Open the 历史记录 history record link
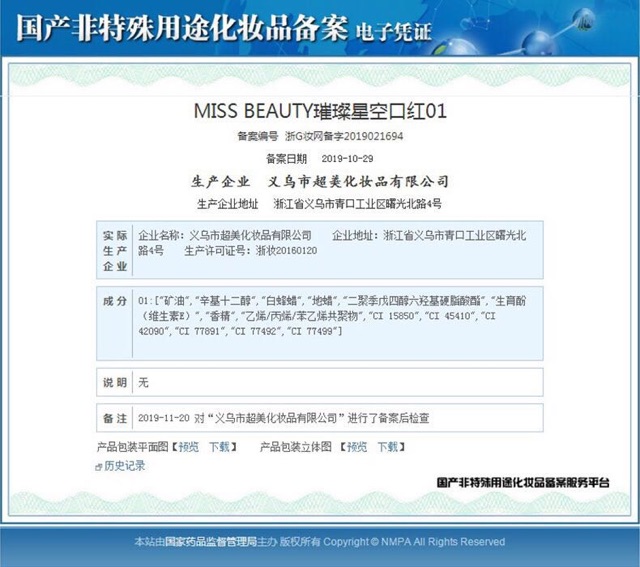This screenshot has height=567, width=640. click(x=124, y=466)
